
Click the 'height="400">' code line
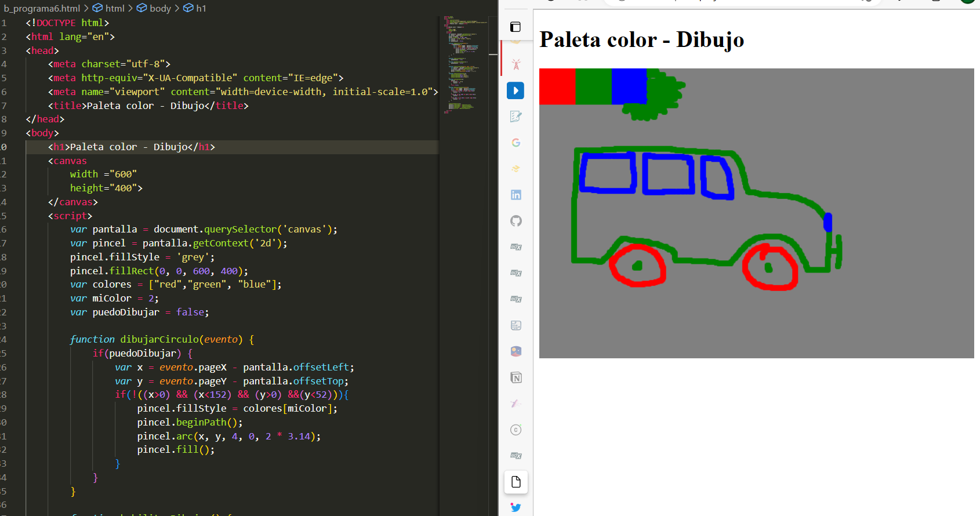106,188
